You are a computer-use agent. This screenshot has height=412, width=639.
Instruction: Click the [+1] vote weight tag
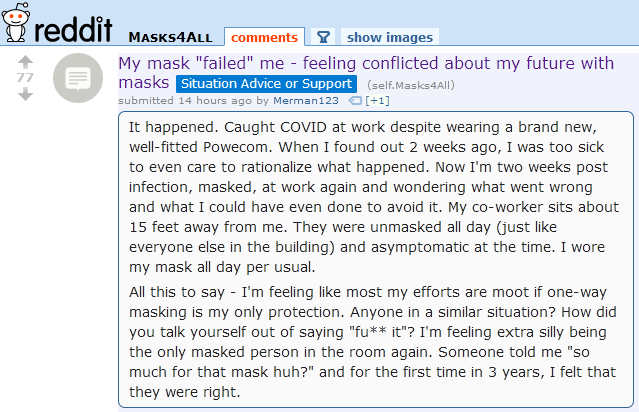point(378,100)
